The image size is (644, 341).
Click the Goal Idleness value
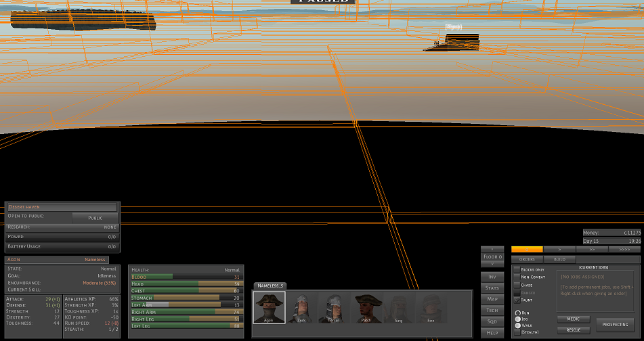[107, 276]
